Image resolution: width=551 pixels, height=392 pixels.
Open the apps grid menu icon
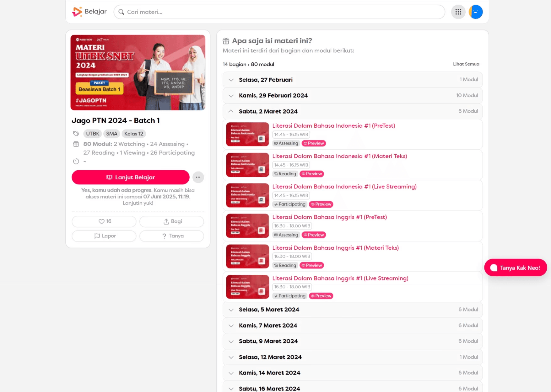click(458, 12)
